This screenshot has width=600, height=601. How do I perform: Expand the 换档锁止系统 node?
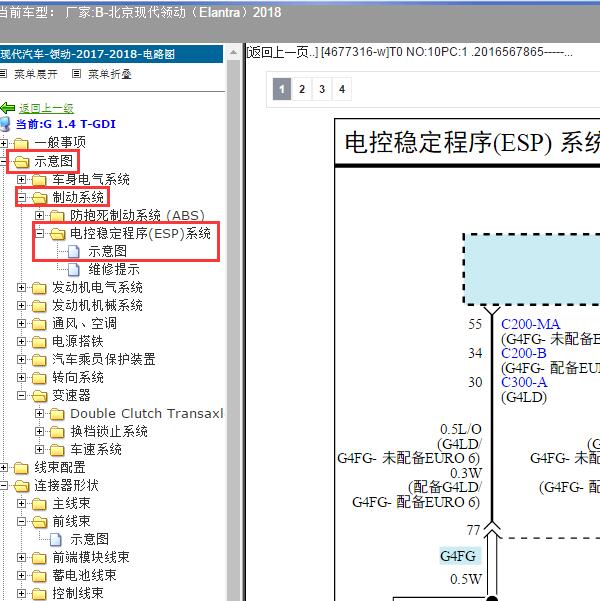[39, 431]
